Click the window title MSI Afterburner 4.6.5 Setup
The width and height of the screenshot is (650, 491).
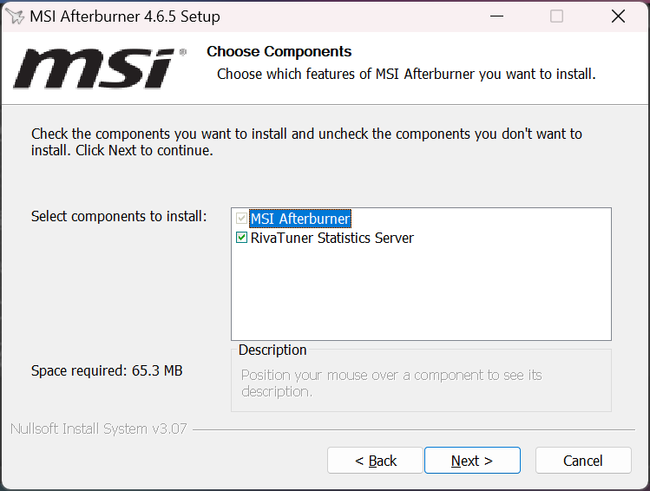127,16
